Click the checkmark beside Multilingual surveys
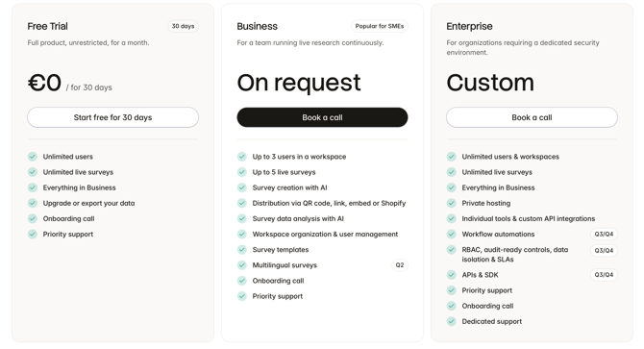This screenshot has height=349, width=644. 242,265
